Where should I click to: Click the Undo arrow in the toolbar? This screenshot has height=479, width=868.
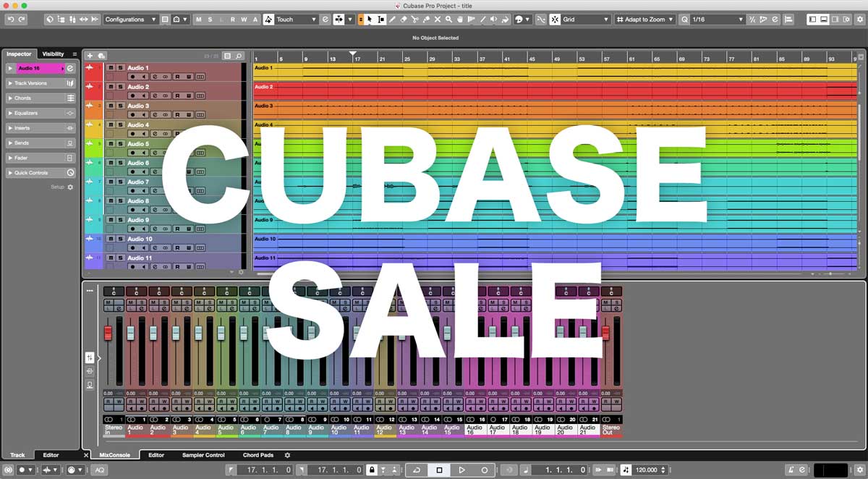click(x=10, y=20)
